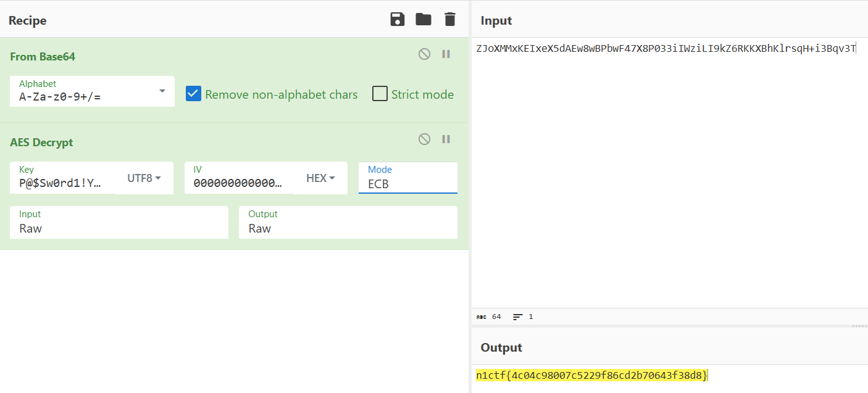
Task: Click the line count icon in status bar
Action: point(517,316)
